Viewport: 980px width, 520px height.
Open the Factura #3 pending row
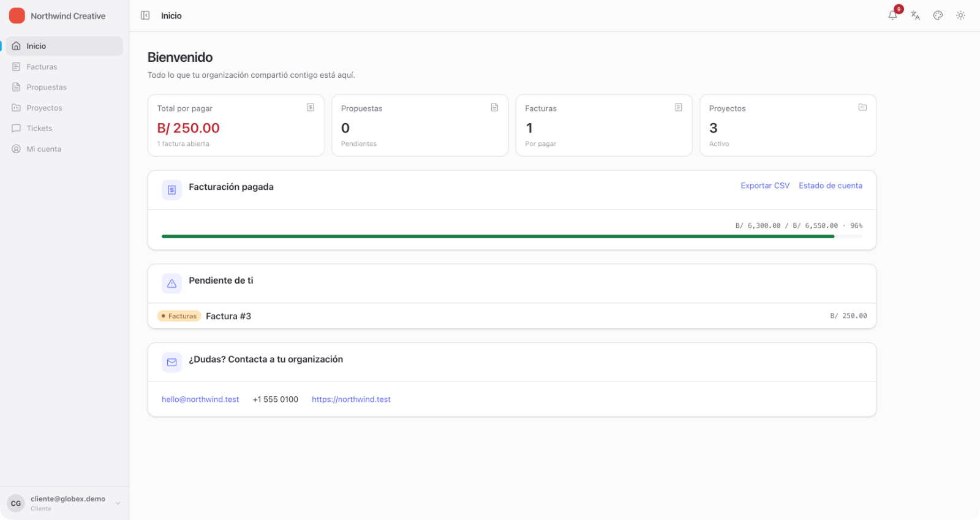click(512, 316)
